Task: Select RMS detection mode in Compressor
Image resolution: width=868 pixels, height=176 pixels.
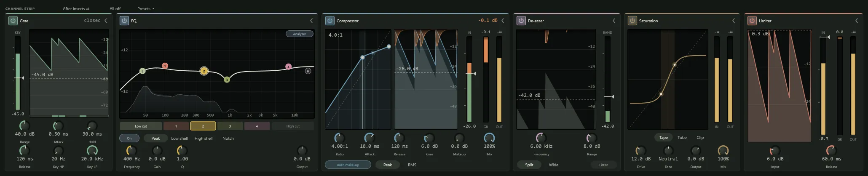Action: coord(412,165)
